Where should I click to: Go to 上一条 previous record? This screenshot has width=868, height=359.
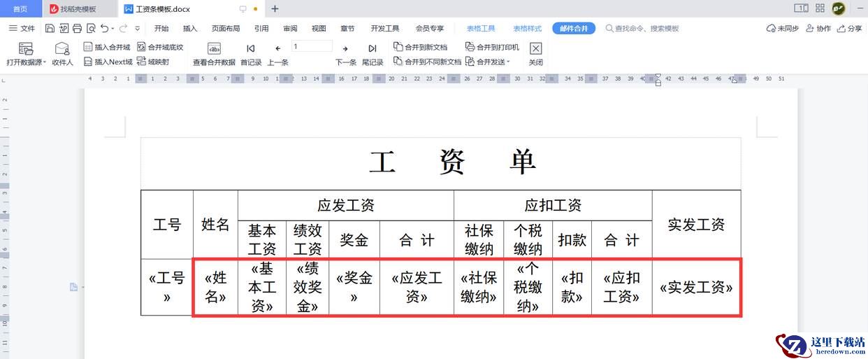pos(277,55)
